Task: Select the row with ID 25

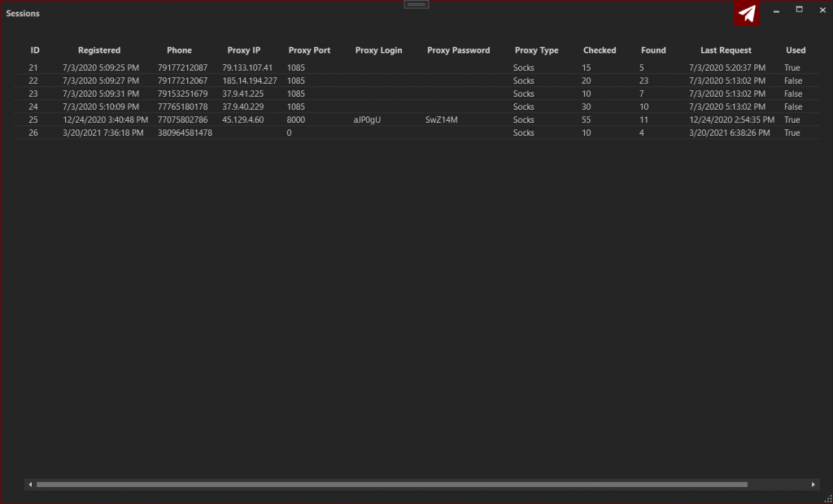Action: (x=416, y=119)
